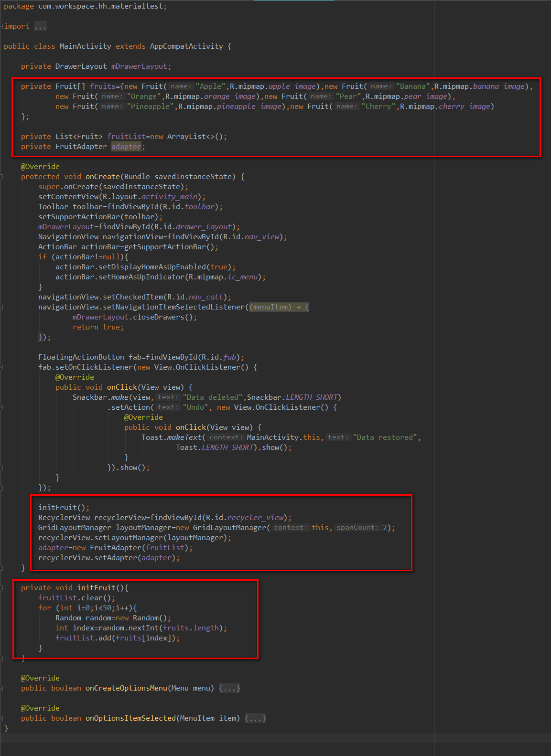Click the drawer_layout id reference
551x756 pixels.
pos(204,227)
